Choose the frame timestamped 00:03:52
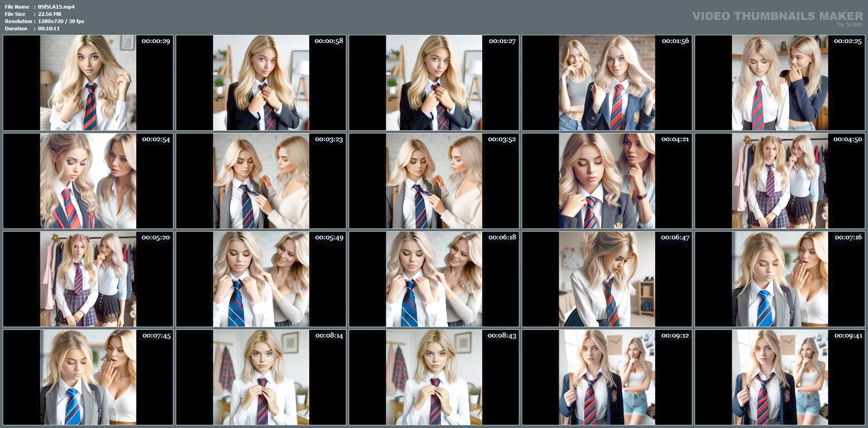The image size is (868, 428). coord(434,181)
